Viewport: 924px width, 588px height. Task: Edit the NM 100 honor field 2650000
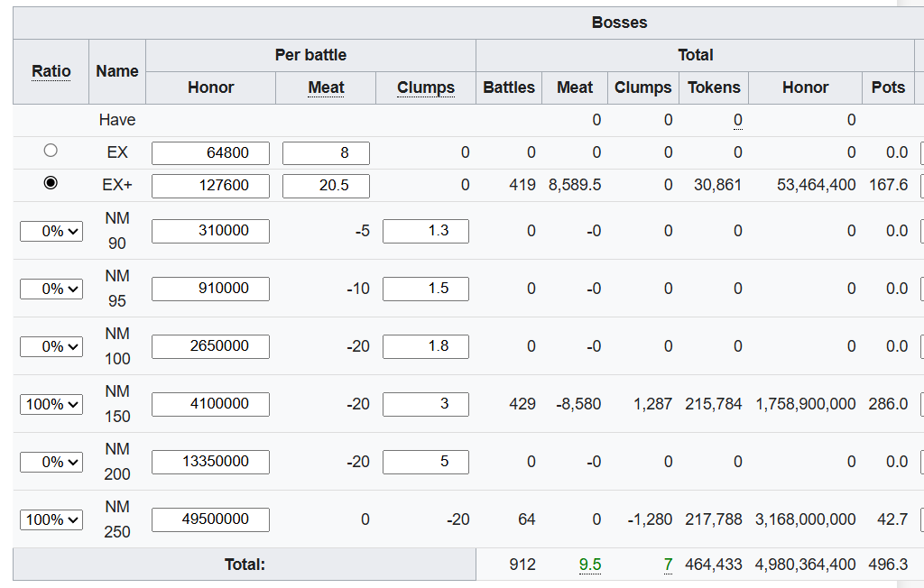click(210, 346)
